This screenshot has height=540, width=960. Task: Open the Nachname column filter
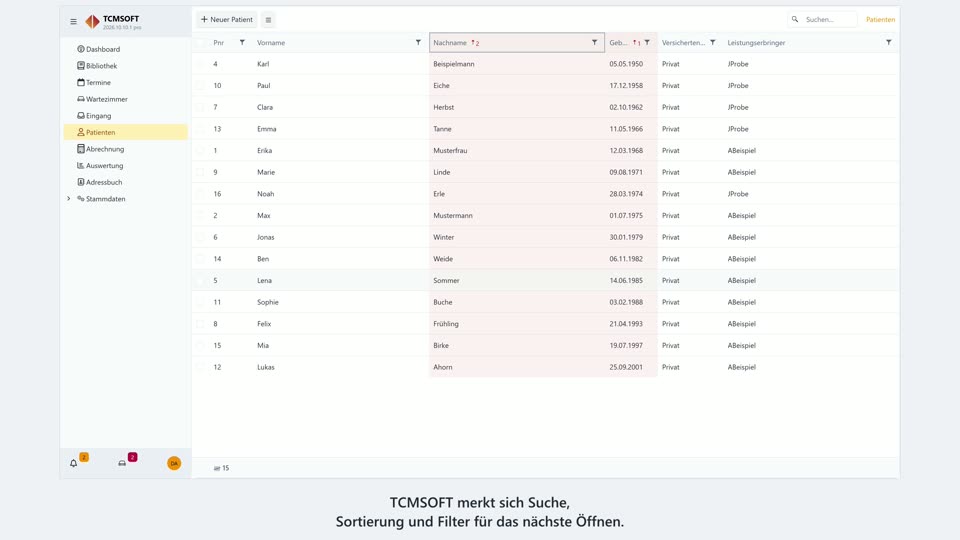coord(594,42)
